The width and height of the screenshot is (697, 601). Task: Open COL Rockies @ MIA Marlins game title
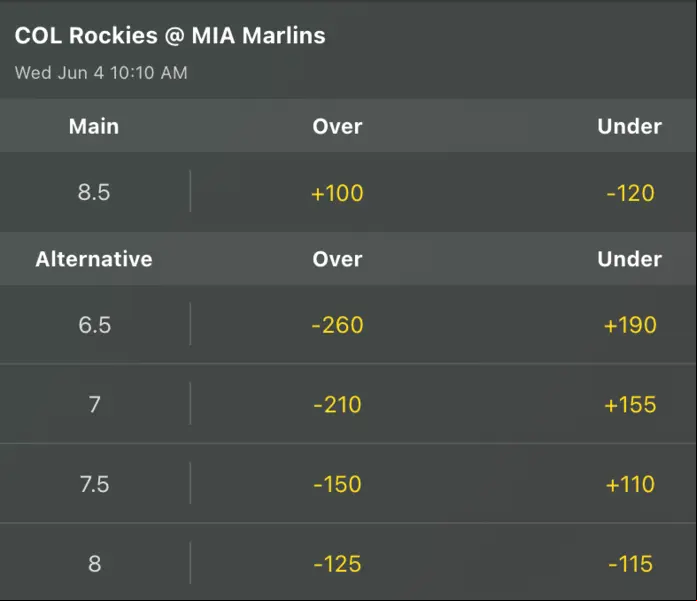coord(170,36)
